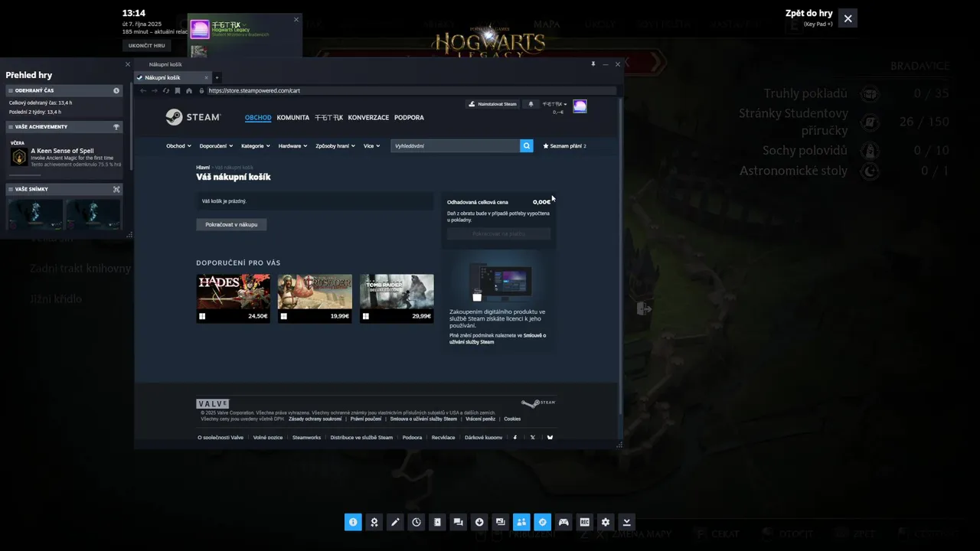Open the account name dropdown in Steam header

(x=554, y=104)
